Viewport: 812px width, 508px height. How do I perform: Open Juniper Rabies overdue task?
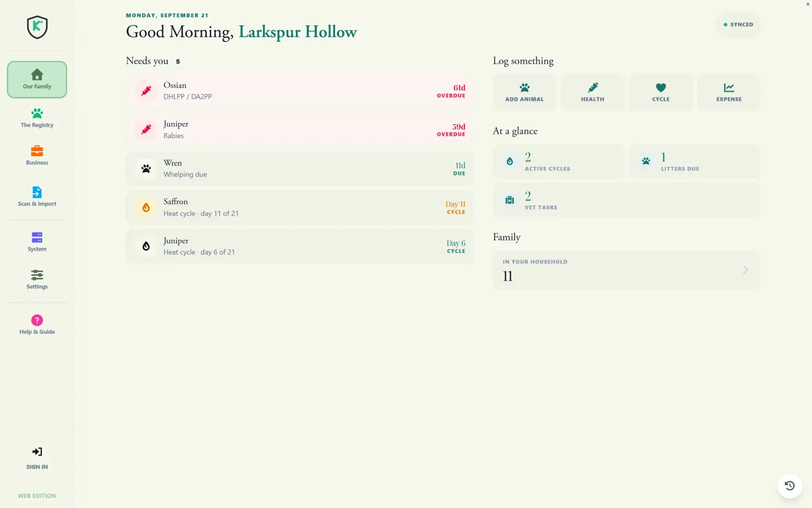300,130
